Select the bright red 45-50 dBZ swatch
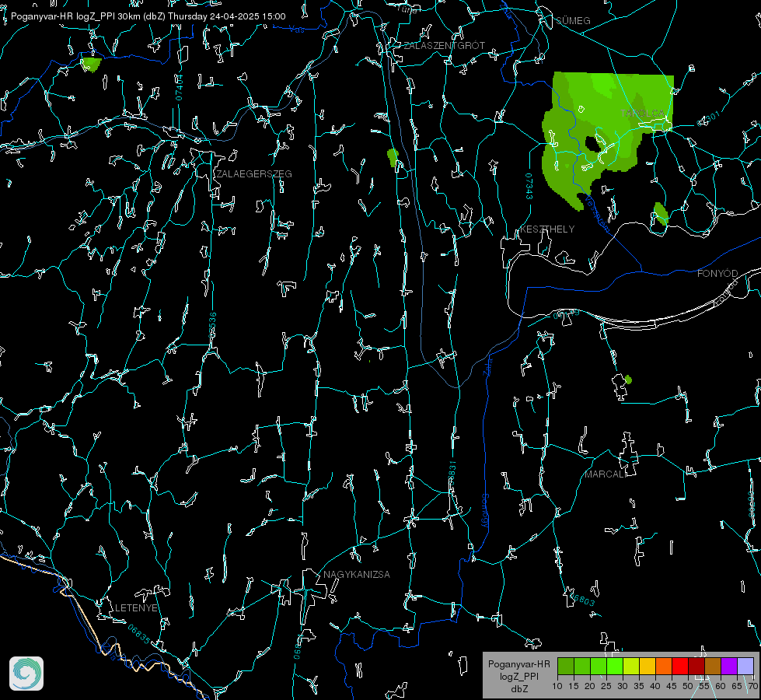 (680, 666)
